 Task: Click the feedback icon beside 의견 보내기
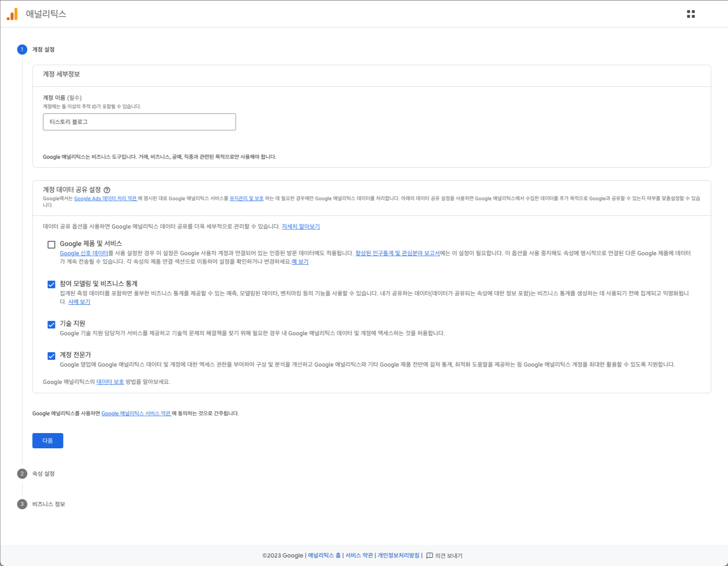click(x=430, y=555)
